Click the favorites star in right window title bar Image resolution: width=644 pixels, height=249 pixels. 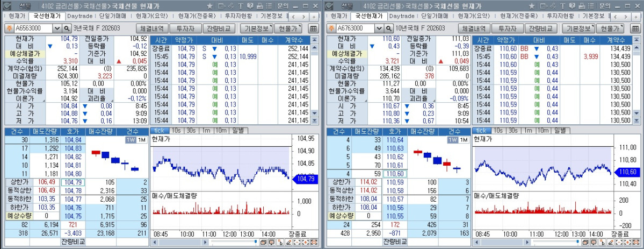532,6
